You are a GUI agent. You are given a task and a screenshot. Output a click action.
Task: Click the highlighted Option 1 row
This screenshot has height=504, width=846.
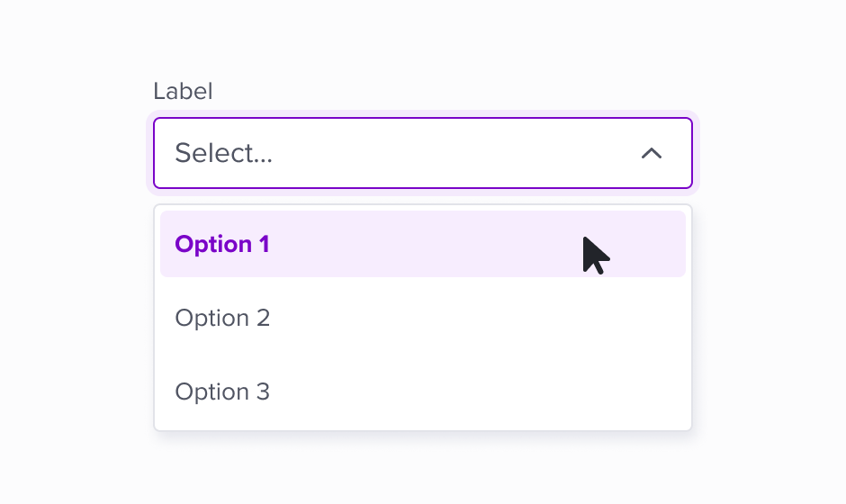[x=422, y=244]
